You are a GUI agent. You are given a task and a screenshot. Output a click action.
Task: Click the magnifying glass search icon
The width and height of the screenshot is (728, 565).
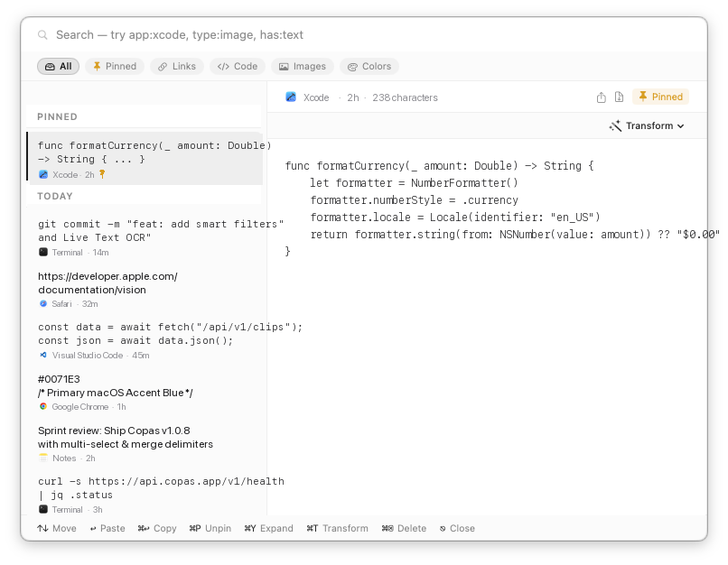[42, 35]
